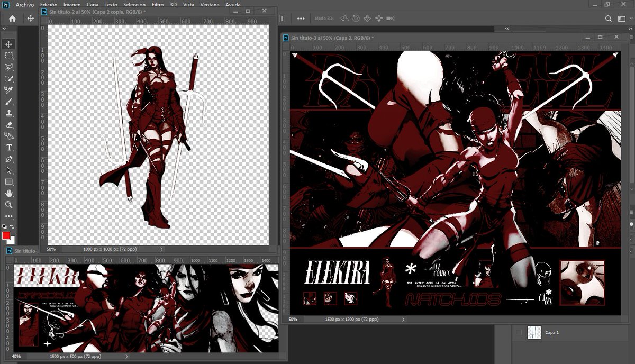Select the Path Selection tool

point(9,170)
